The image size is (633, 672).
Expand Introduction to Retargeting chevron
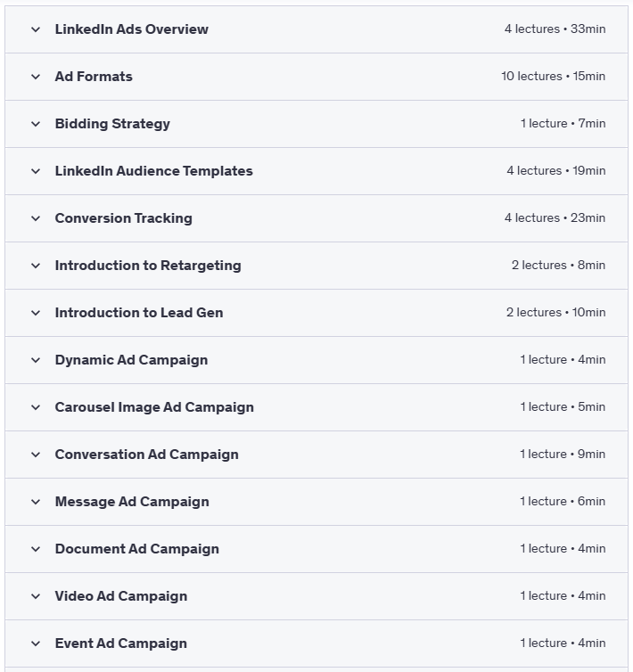[x=36, y=266]
